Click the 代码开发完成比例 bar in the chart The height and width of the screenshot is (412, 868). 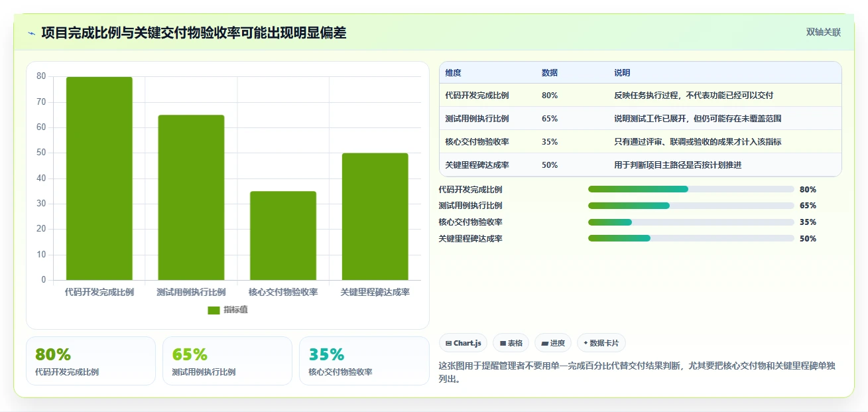[x=99, y=178]
